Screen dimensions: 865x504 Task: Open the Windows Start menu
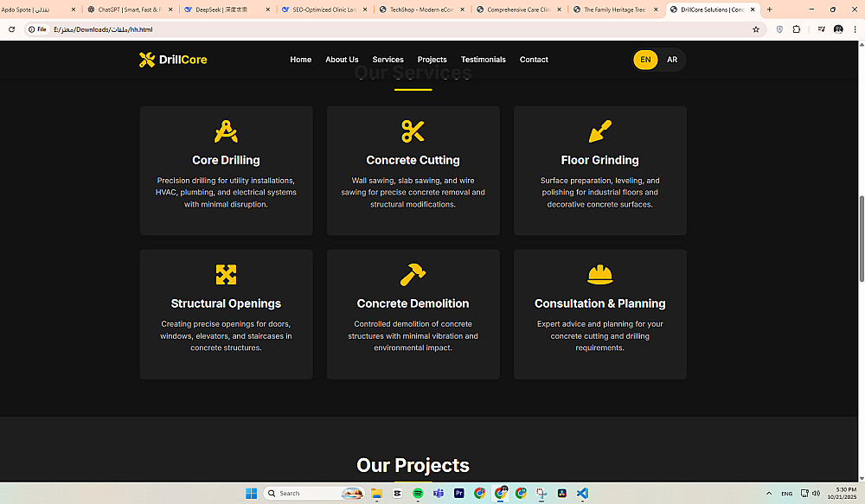[x=251, y=493]
